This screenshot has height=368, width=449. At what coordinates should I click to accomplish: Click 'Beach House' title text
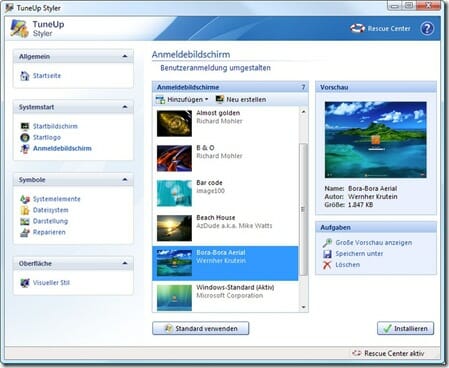tap(216, 217)
